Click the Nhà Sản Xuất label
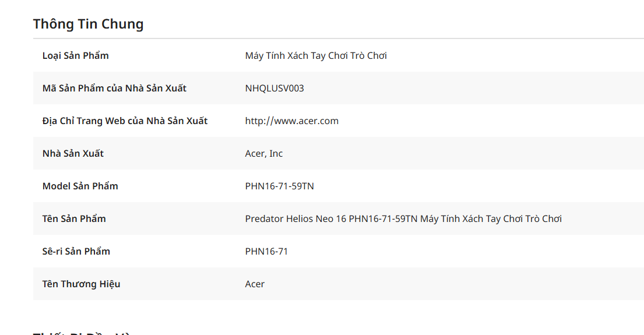This screenshot has height=335, width=644. [73, 154]
